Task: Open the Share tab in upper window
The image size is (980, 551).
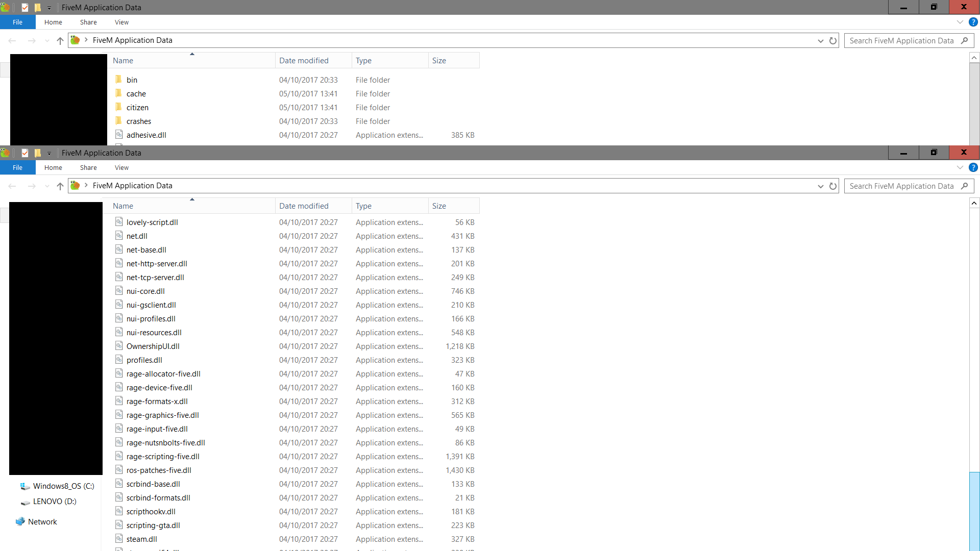Action: [x=88, y=22]
